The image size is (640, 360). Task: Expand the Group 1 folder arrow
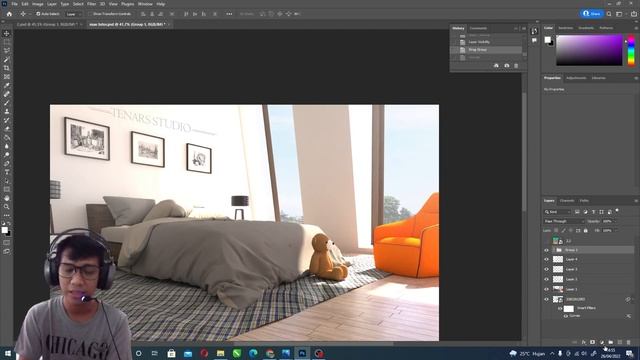pos(554,250)
